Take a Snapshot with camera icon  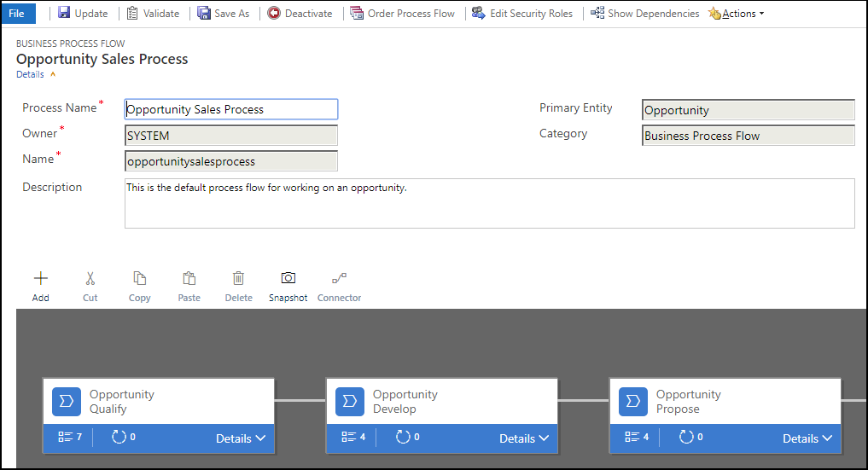pos(288,279)
